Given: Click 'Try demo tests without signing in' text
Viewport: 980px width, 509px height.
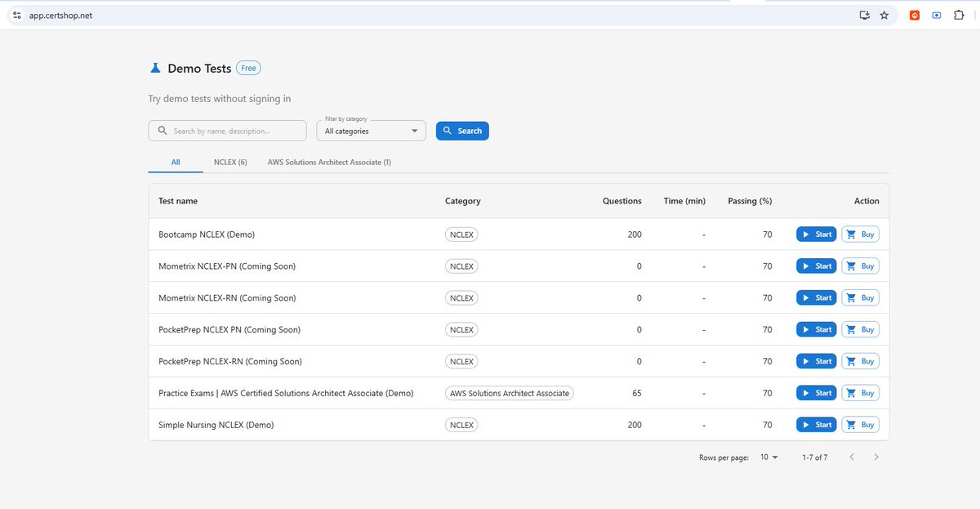Looking at the screenshot, I should coord(220,99).
